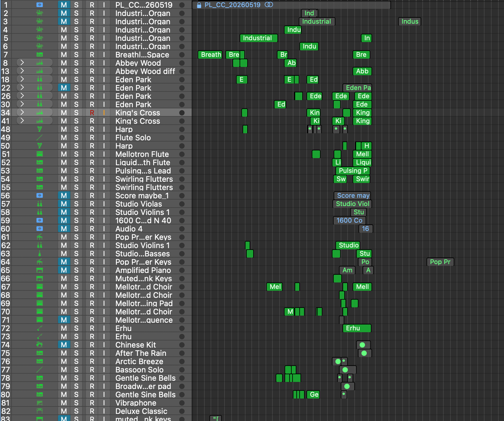The width and height of the screenshot is (504, 421).
Task: Click the Vibraphone track icon
Action: (40, 403)
